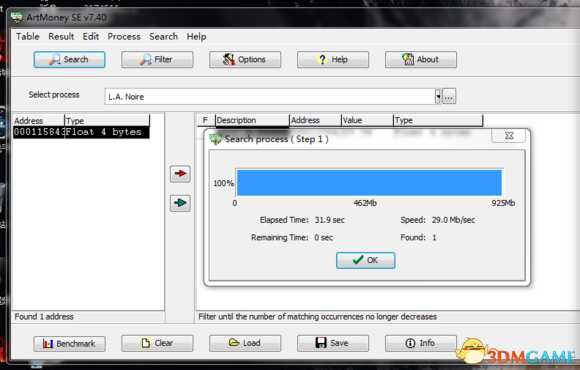Open the Filter tool
580x370 pixels.
(x=157, y=60)
